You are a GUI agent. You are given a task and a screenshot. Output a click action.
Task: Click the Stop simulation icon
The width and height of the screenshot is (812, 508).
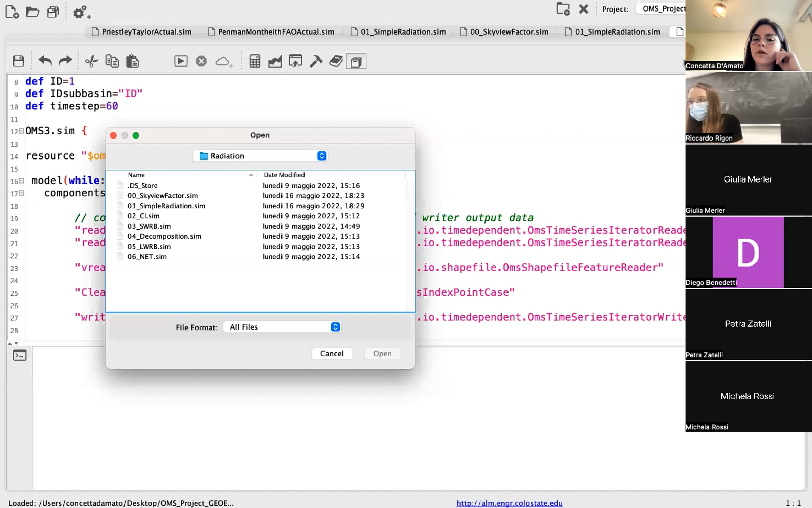pos(201,61)
